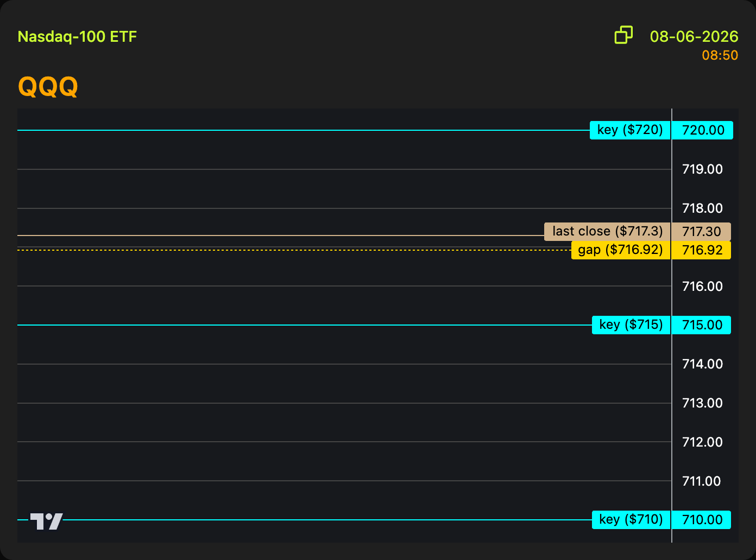Select the gap ($716.92) label
756x560 pixels.
coord(621,250)
